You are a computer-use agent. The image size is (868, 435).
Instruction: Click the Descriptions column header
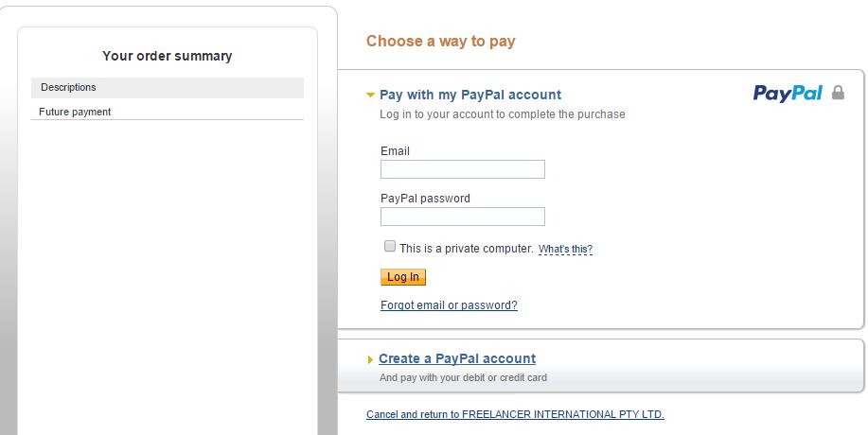click(68, 88)
